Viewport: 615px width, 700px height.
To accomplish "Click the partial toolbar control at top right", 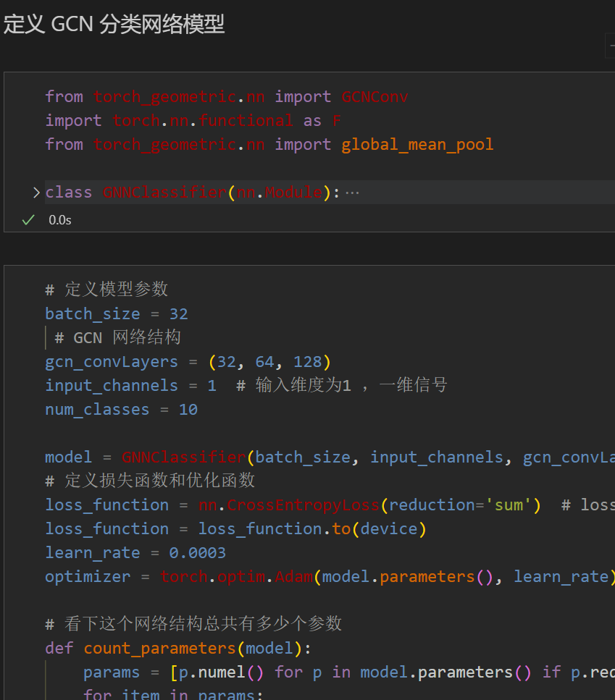I will (611, 45).
